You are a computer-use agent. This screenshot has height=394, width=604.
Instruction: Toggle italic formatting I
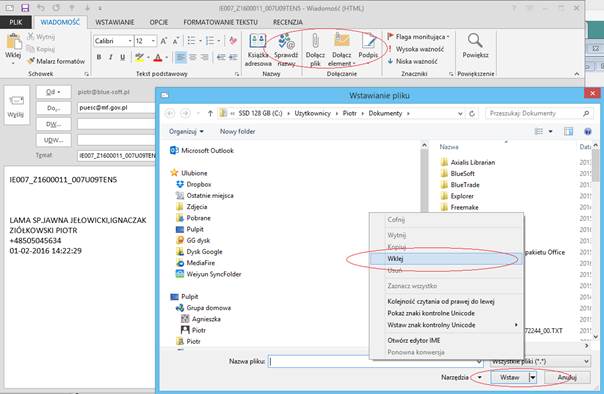pos(111,57)
